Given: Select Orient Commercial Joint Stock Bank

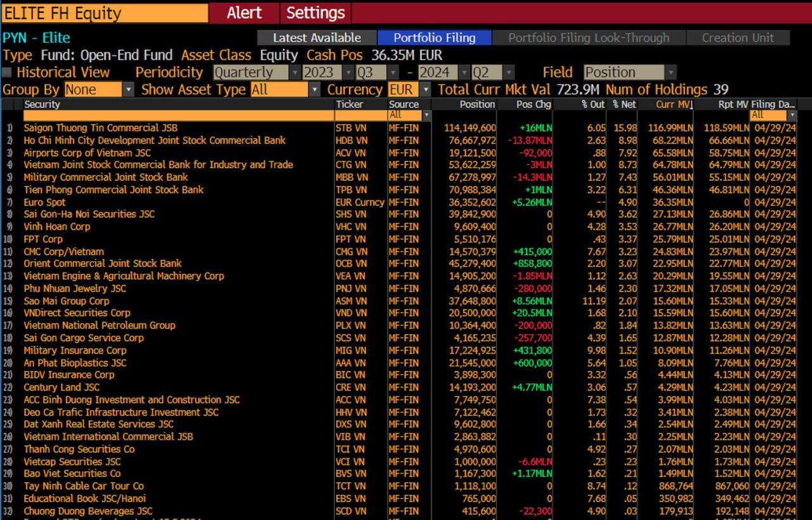Looking at the screenshot, I should (103, 263).
